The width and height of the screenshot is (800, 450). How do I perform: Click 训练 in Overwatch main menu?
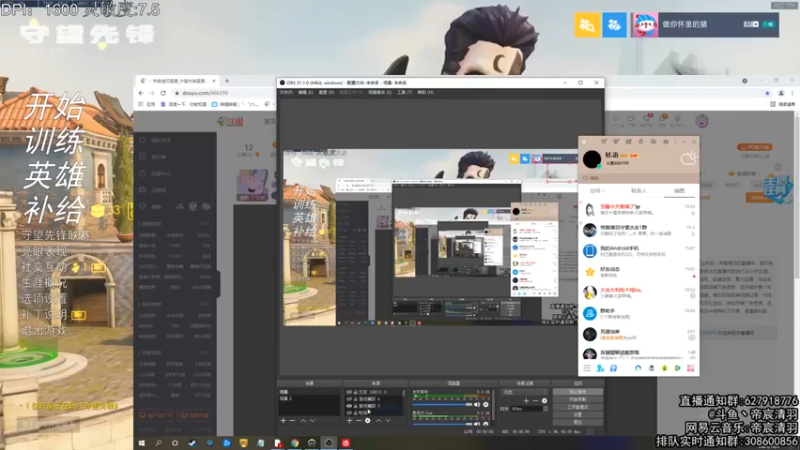pos(55,140)
